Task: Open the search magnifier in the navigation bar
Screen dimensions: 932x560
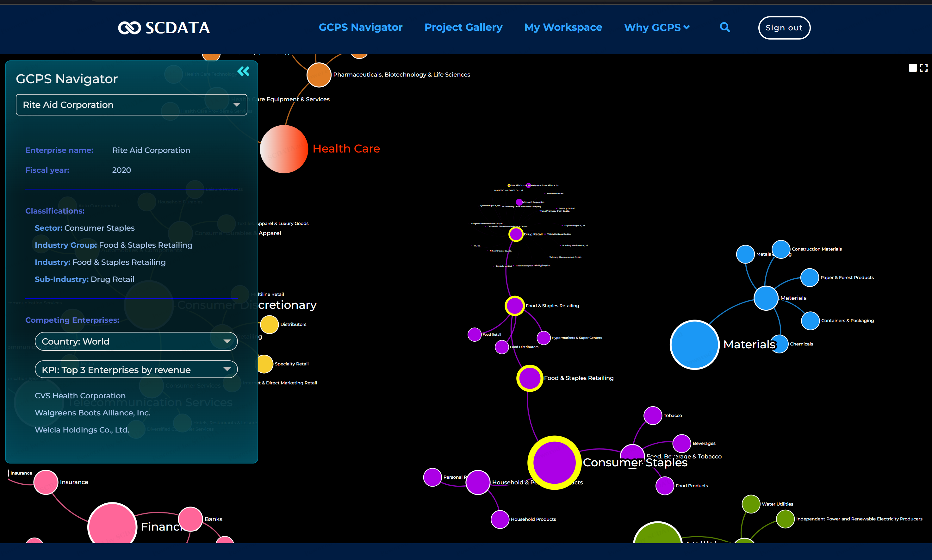Action: pos(724,27)
